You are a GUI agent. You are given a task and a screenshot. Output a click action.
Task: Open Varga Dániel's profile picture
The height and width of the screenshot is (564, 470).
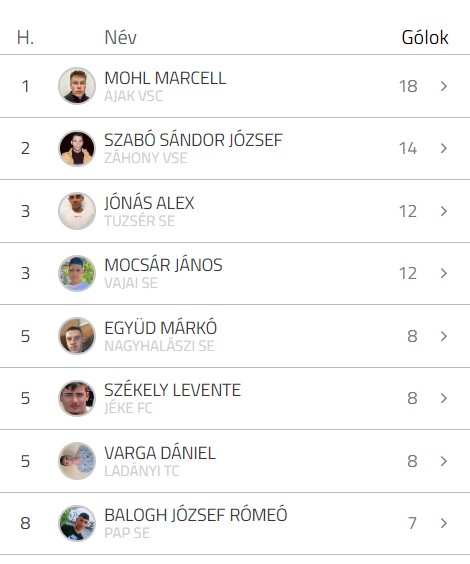click(77, 461)
